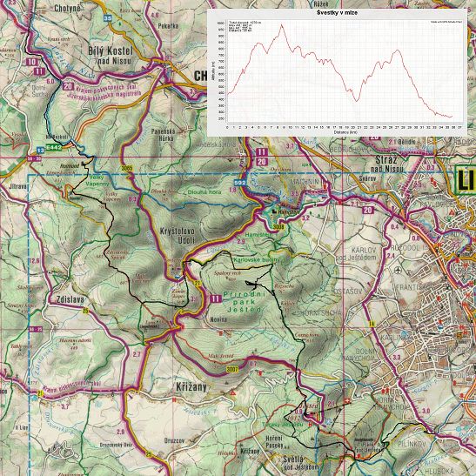
Task: Click the Přírodní park Ještěd label
Action: [x=244, y=302]
